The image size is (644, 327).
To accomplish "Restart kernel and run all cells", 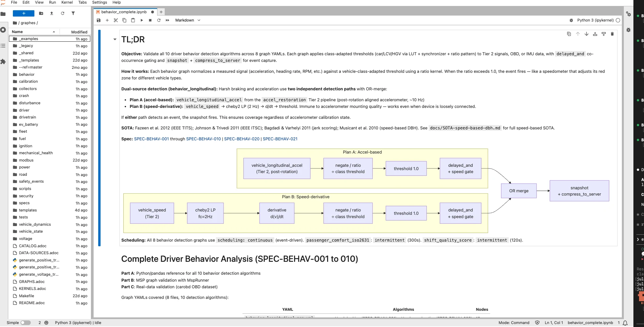I will (x=167, y=20).
